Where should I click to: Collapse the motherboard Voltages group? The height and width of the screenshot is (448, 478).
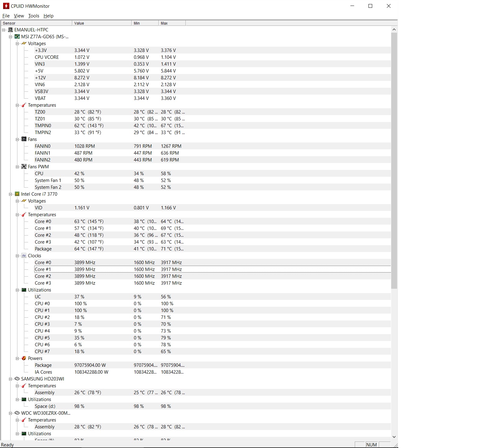pyautogui.click(x=17, y=44)
